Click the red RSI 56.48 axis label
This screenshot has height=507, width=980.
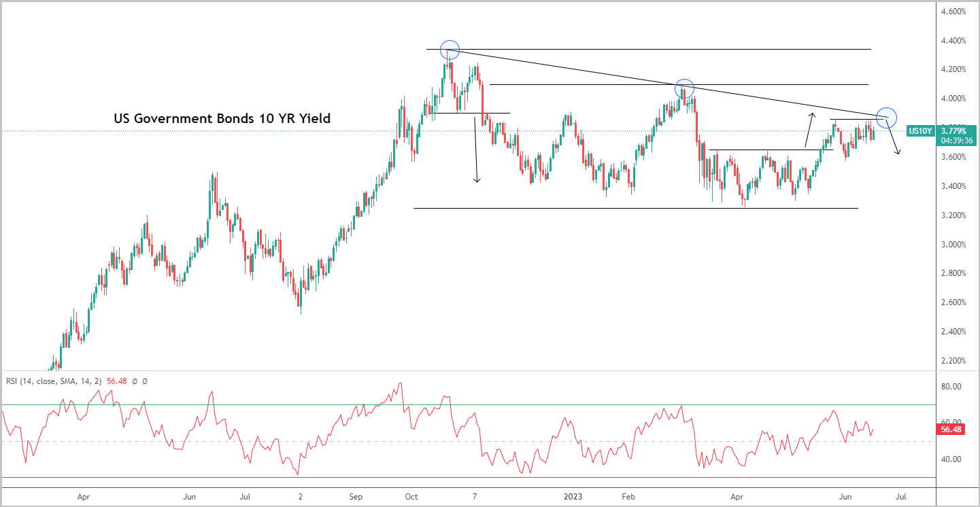click(949, 429)
